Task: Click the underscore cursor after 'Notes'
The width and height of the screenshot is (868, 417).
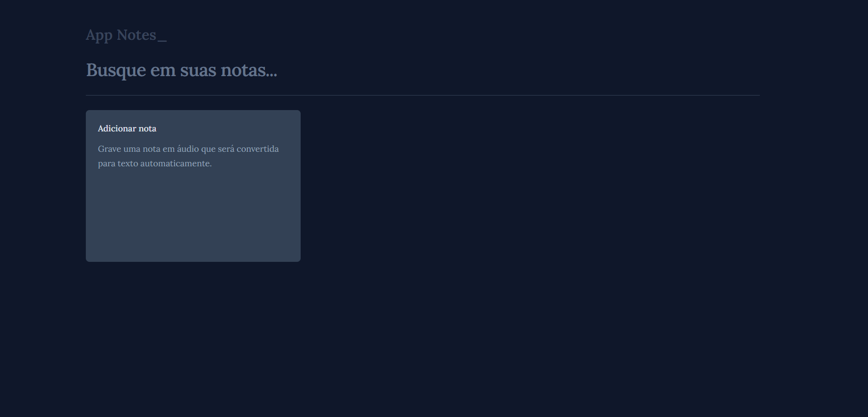Action: 162,41
